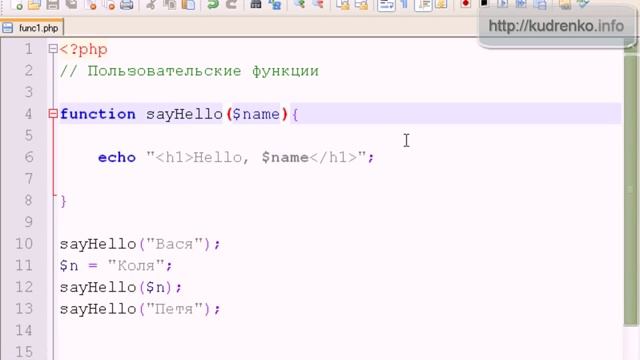
Task: Click the string "Коля" on line 11
Action: [x=136, y=266]
